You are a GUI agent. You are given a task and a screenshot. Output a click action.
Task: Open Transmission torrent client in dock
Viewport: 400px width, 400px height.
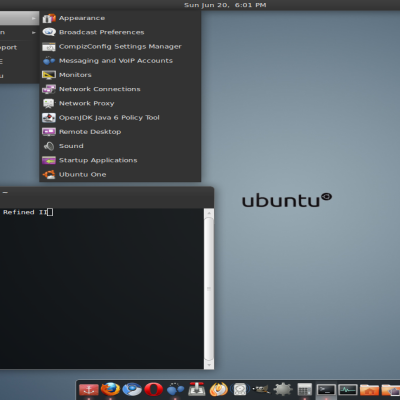coord(197,389)
